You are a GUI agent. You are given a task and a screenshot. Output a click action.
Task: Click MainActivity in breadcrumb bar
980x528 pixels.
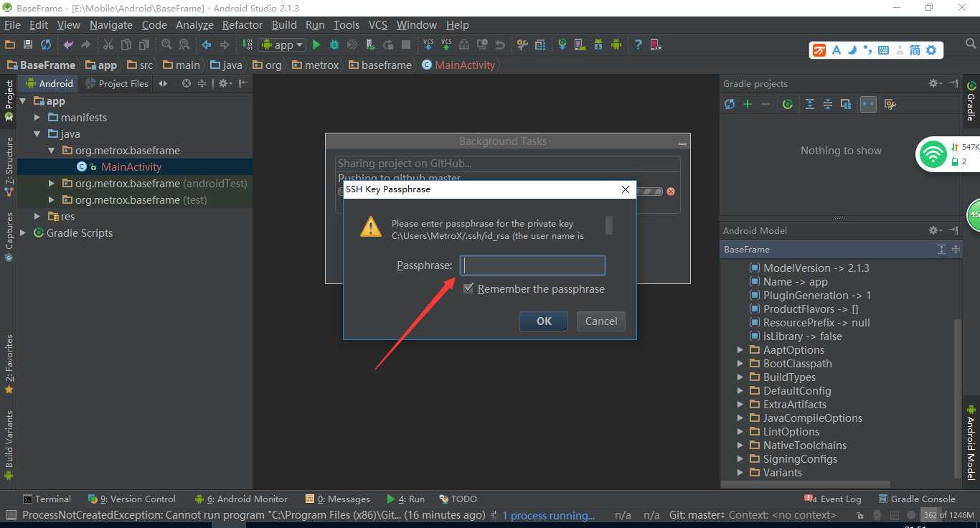459,65
